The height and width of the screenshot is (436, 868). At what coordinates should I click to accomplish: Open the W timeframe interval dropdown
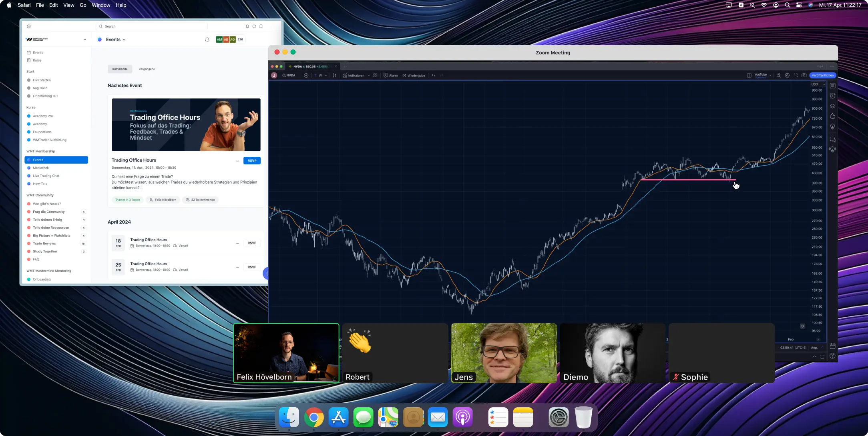323,75
